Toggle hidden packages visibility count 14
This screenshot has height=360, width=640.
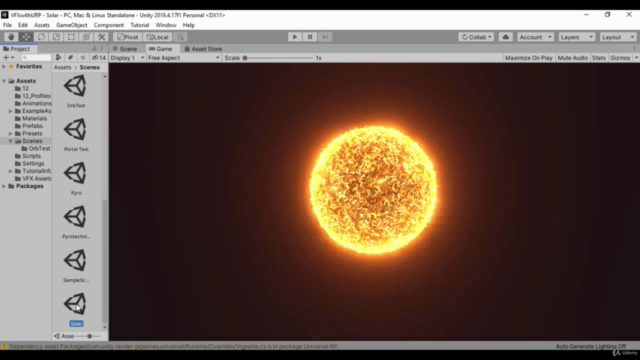click(x=98, y=58)
